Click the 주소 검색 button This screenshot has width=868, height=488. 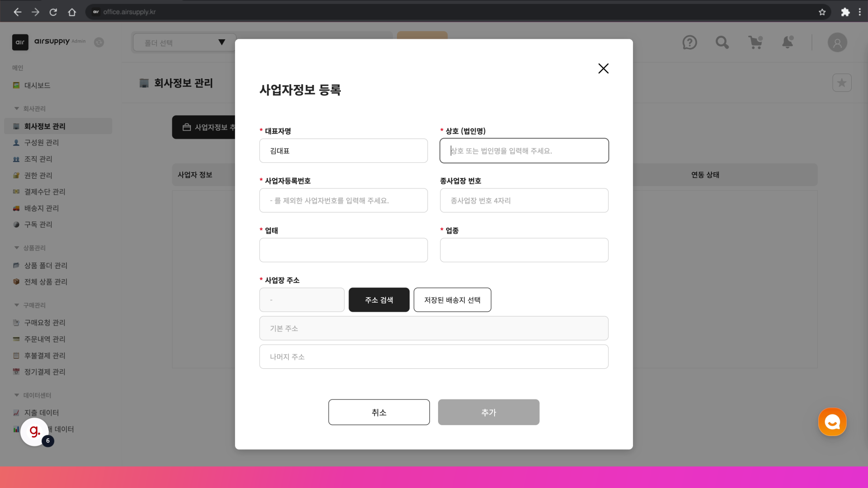click(379, 300)
